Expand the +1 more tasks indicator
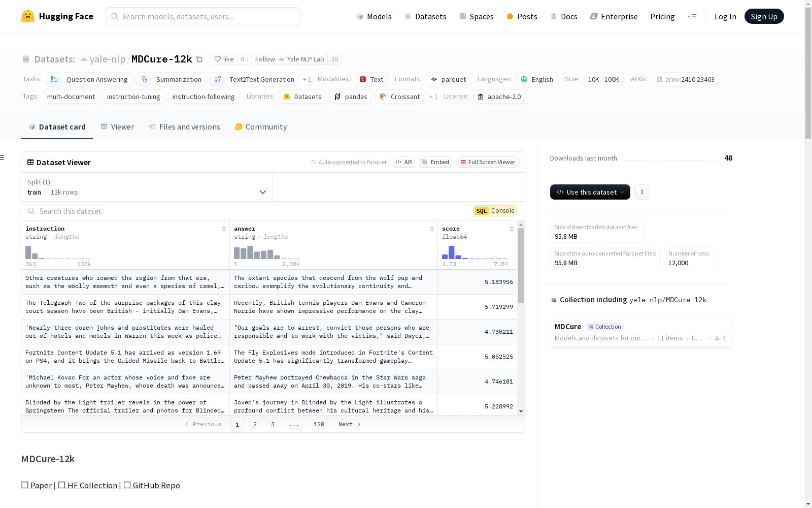Viewport: 812px width, 508px height. point(307,79)
